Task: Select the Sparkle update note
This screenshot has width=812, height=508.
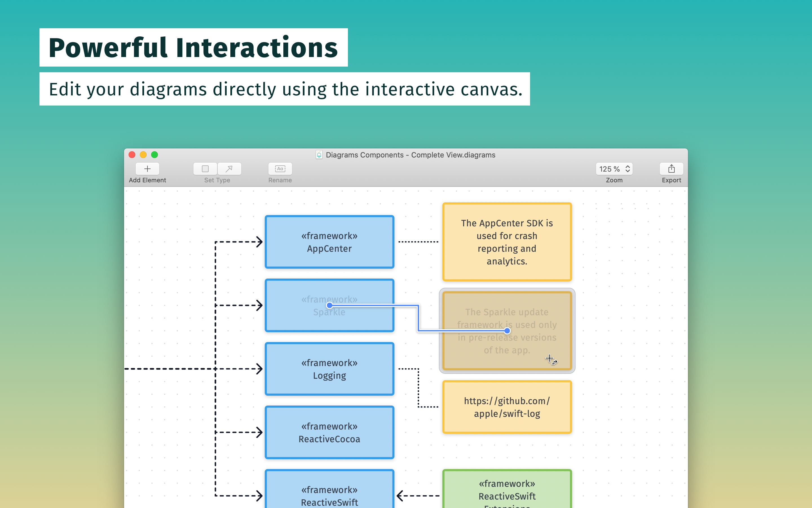Action: [507, 331]
